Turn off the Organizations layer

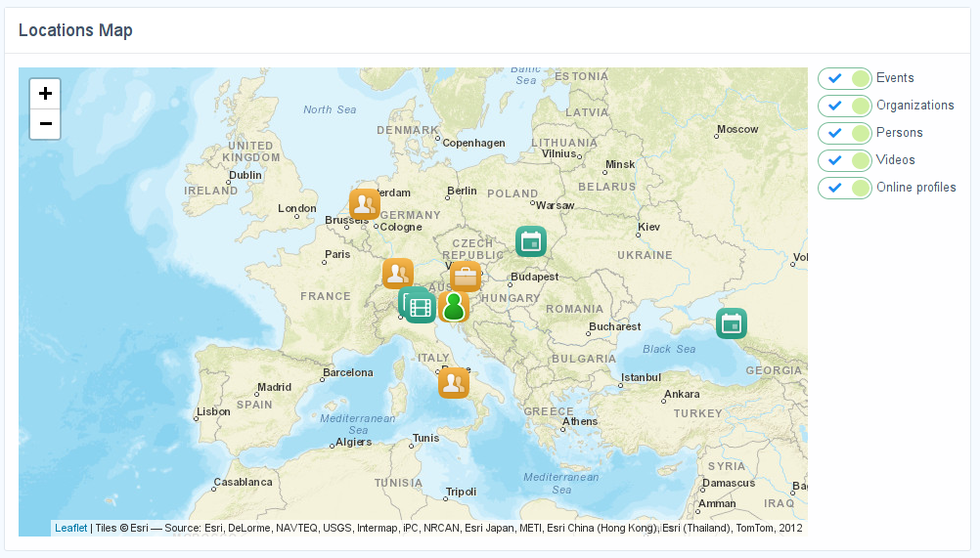click(x=845, y=106)
